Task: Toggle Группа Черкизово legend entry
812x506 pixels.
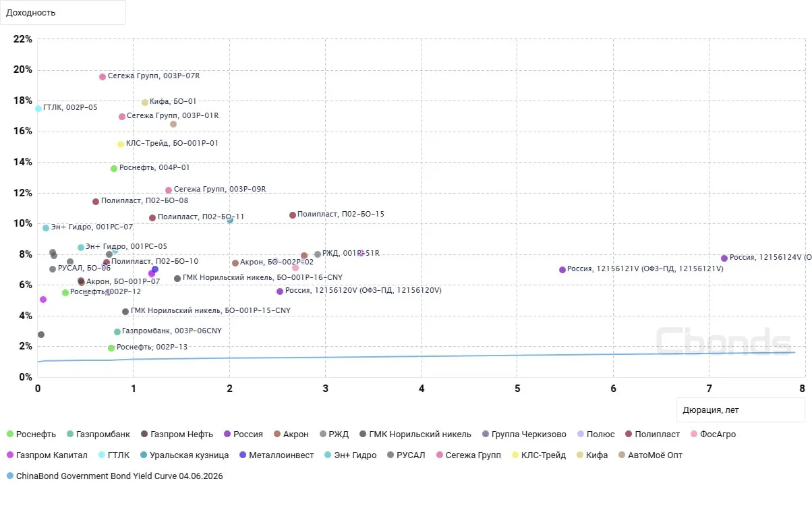Action: [523, 434]
